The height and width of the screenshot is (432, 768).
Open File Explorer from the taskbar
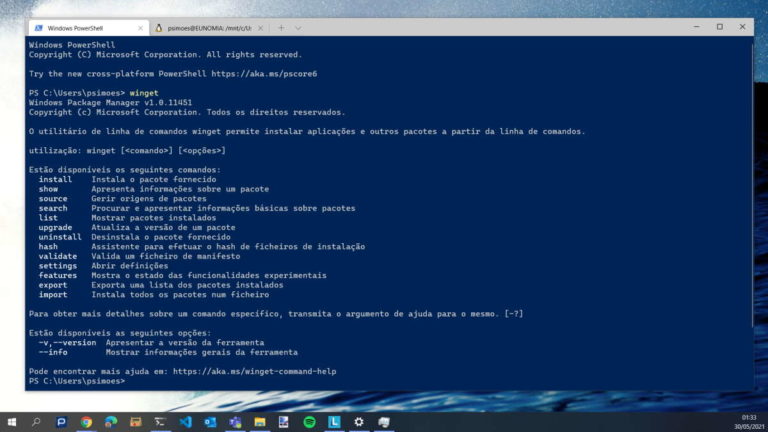260,422
